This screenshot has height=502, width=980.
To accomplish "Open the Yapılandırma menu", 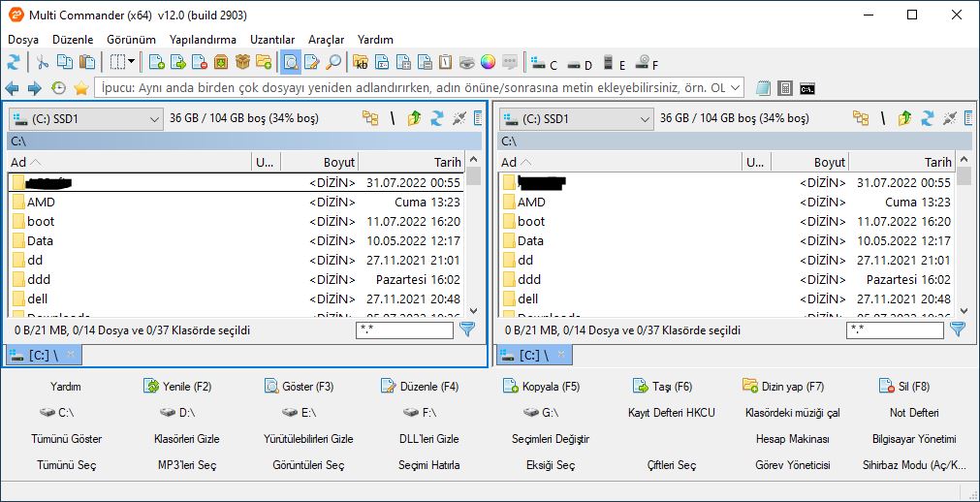I will [x=204, y=40].
